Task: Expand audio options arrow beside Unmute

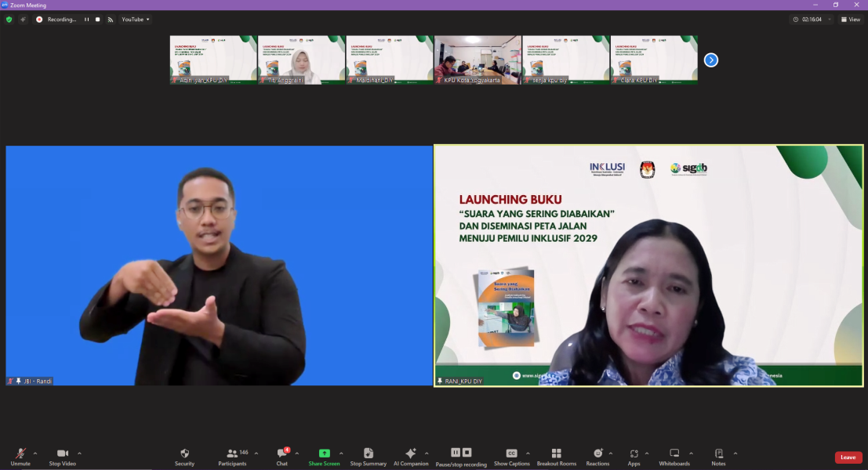Action: click(35, 454)
